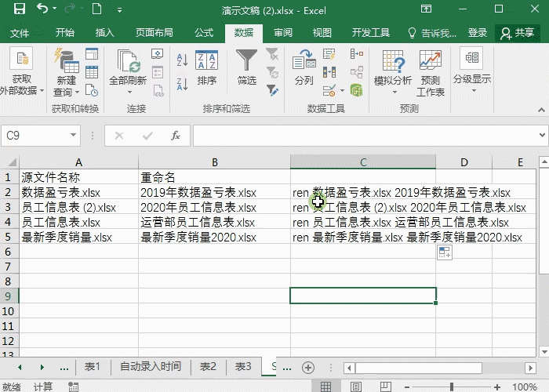The image size is (549, 392).
Task: Click the Connections icon in 连接 group
Action: pos(158,54)
